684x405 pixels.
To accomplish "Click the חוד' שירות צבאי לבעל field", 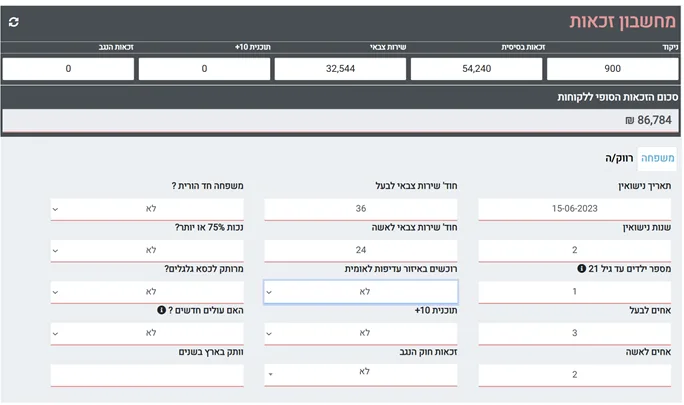I will 361,209.
